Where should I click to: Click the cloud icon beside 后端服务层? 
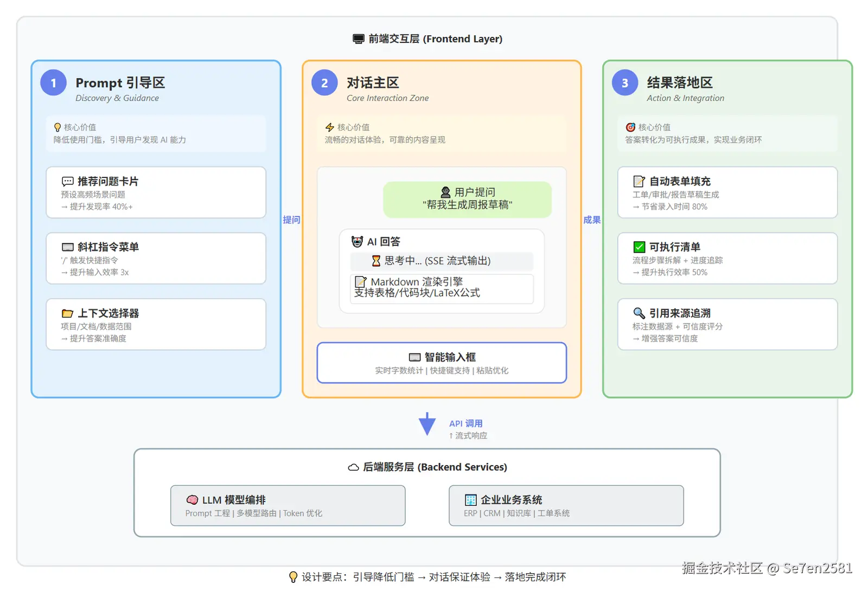click(354, 467)
